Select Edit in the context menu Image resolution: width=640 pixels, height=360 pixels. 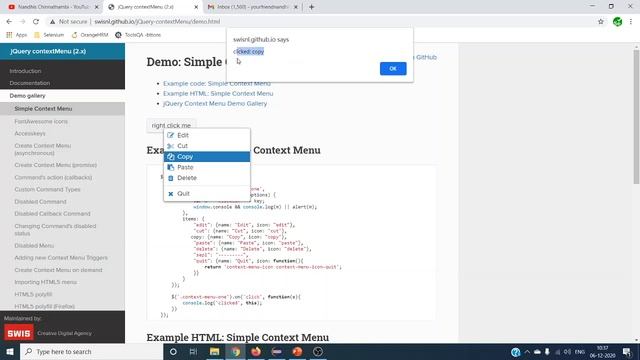(207, 135)
